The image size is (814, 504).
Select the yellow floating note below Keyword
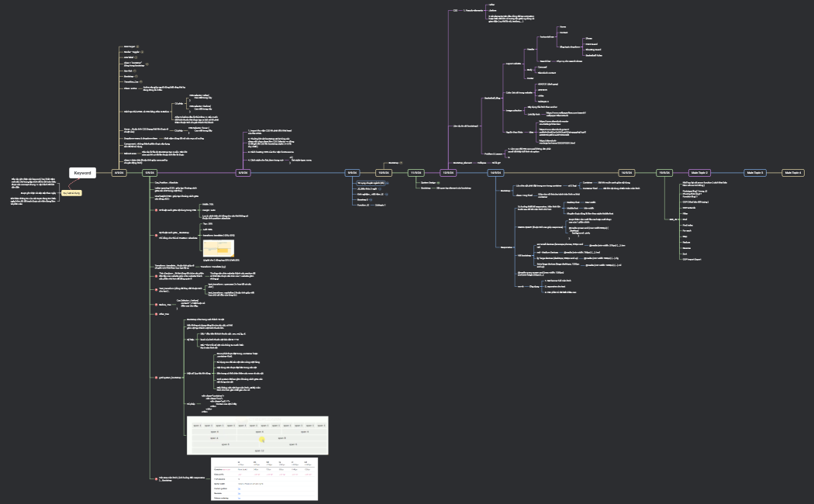pos(71,192)
